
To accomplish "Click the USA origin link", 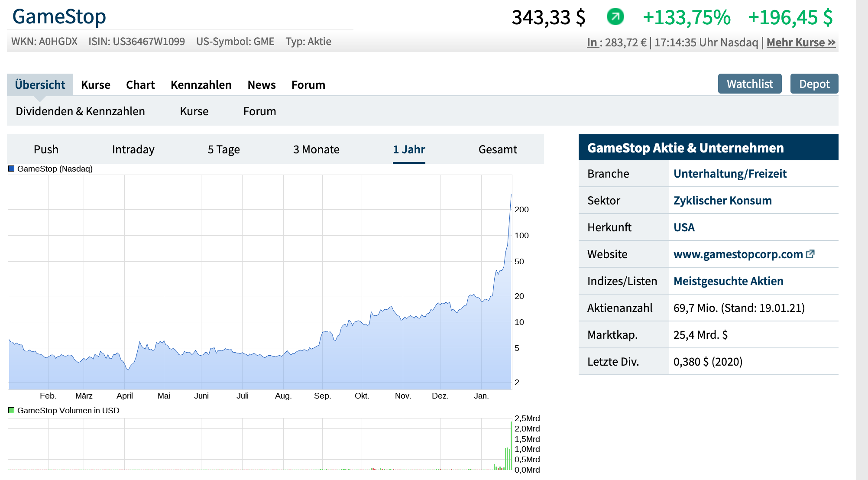I will point(684,227).
